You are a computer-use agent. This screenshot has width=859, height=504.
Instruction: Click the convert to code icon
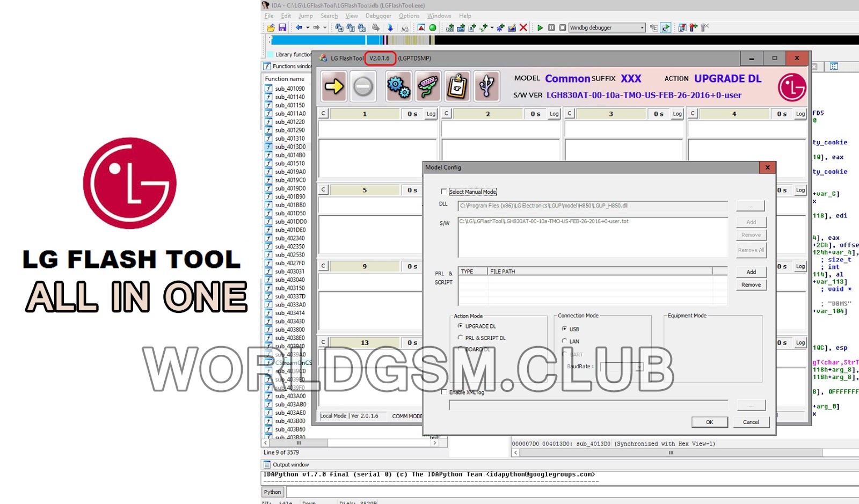coord(450,27)
